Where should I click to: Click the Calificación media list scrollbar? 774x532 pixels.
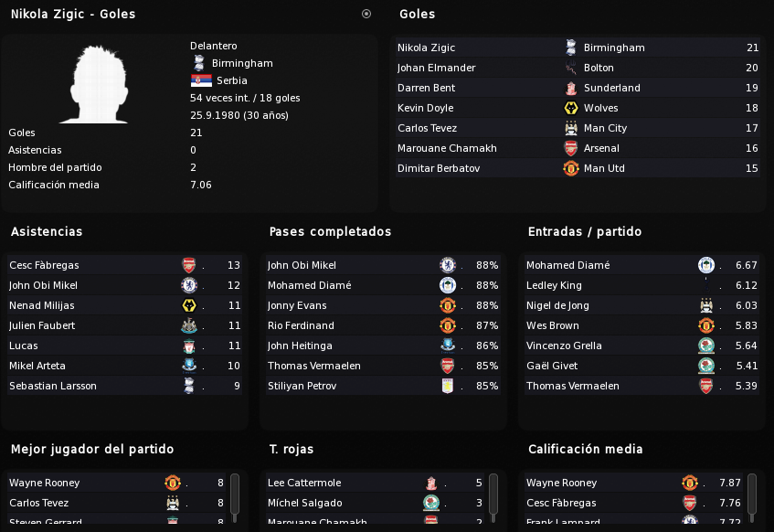(752, 498)
